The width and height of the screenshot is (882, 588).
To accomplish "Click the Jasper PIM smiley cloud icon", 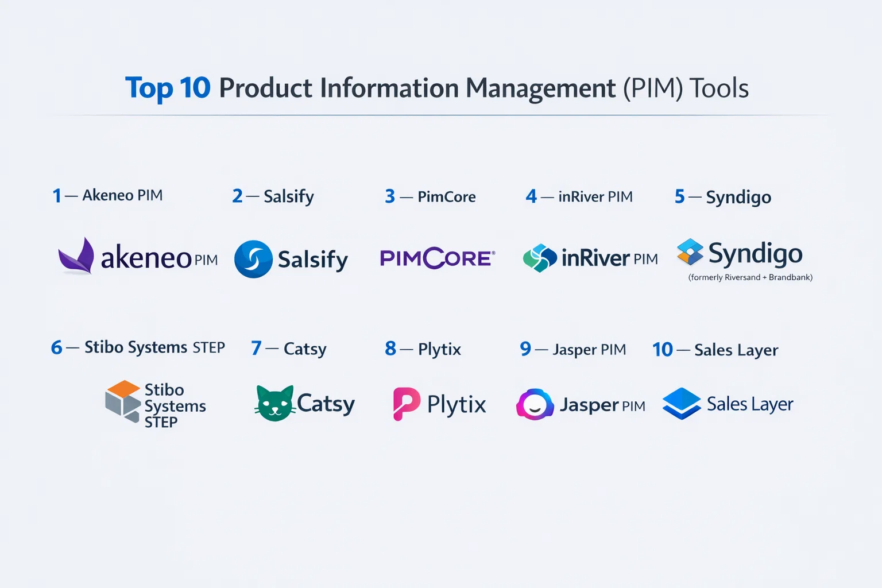I will tap(535, 405).
